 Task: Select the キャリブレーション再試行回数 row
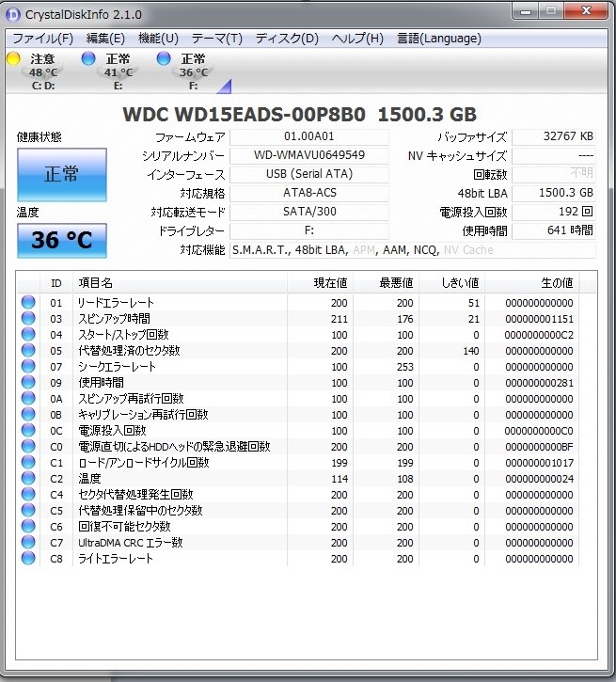[298, 415]
